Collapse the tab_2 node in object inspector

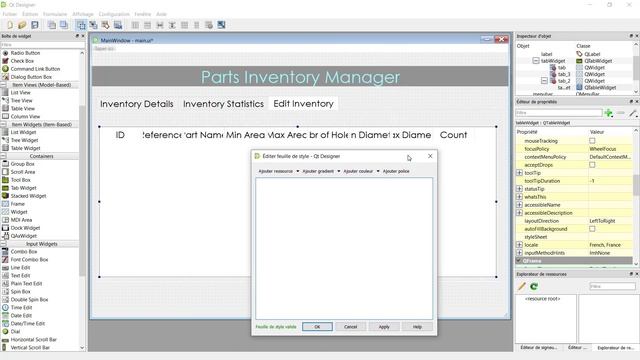pyautogui.click(x=544, y=81)
